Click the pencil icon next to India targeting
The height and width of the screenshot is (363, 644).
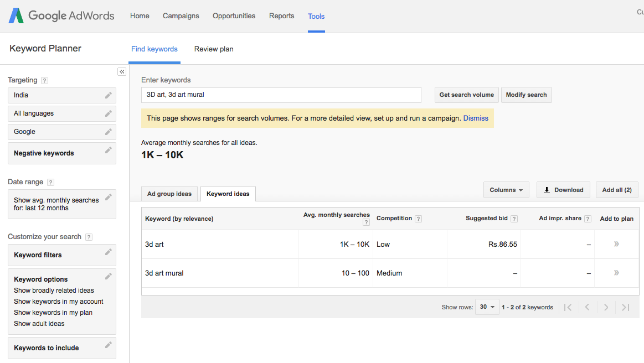109,95
